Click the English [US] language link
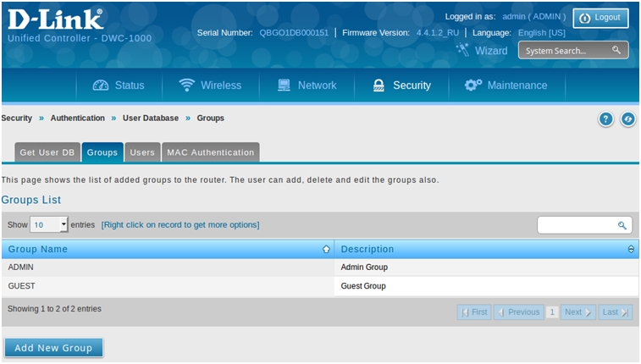Screen dimensions: 641x364 (x=541, y=32)
